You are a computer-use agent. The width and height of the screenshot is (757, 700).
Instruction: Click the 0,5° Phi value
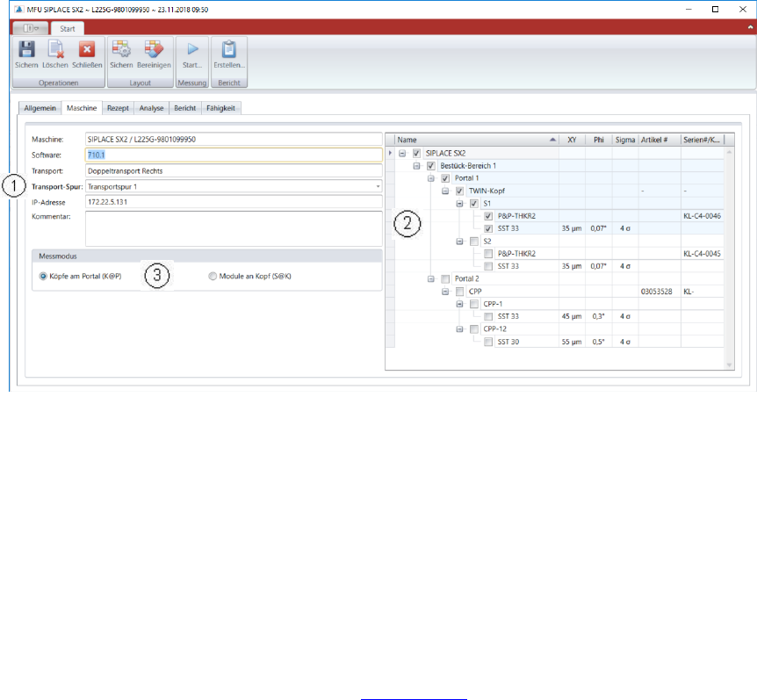tap(598, 342)
